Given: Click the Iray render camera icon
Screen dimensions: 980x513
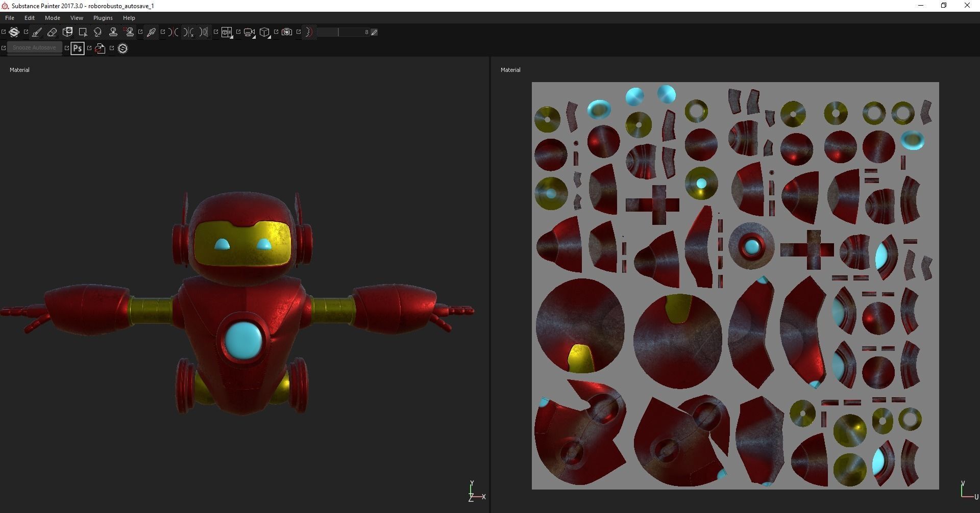Looking at the screenshot, I should click(287, 32).
